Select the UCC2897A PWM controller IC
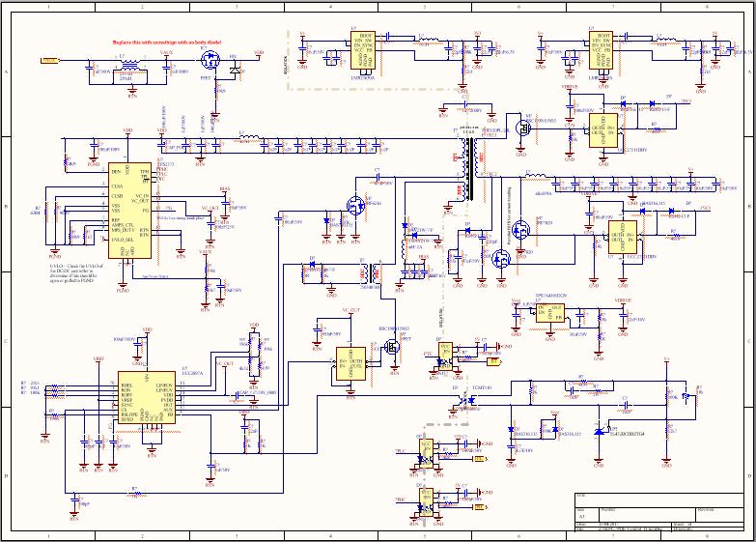This screenshot has width=756, height=542. (146, 398)
